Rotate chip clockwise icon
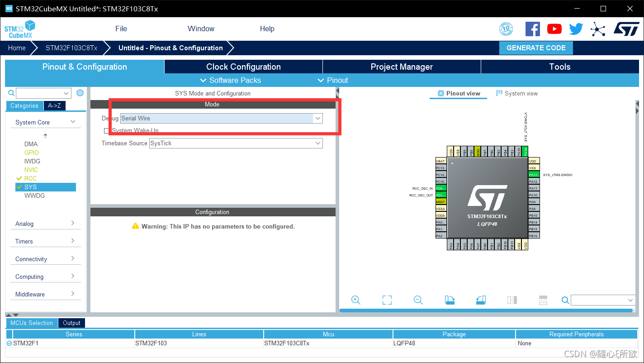644x363 pixels. click(x=450, y=300)
